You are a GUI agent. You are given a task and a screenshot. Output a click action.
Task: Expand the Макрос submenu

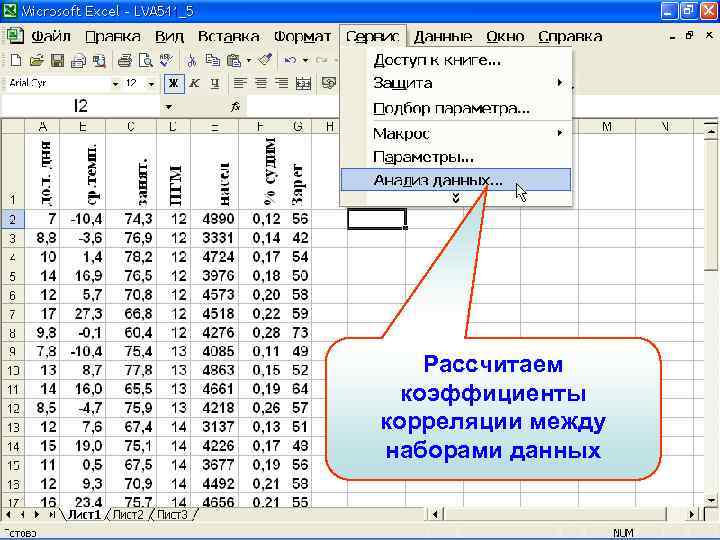click(x=559, y=133)
